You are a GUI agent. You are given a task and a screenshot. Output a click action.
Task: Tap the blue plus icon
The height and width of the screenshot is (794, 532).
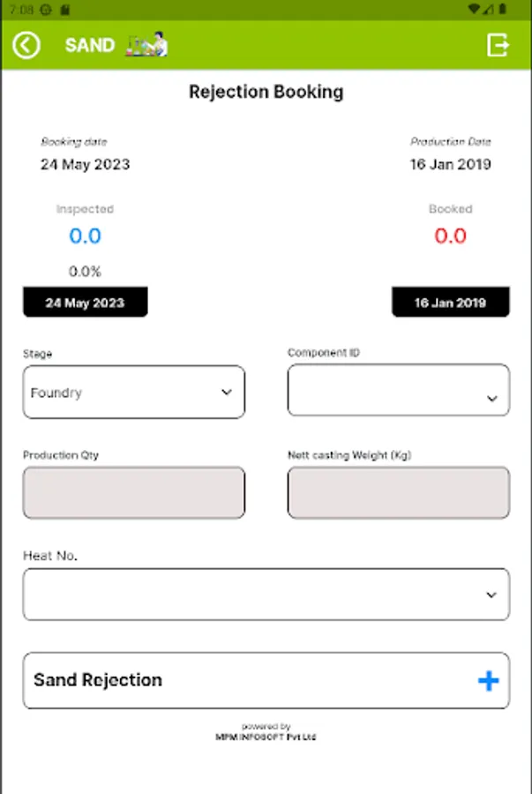[488, 680]
